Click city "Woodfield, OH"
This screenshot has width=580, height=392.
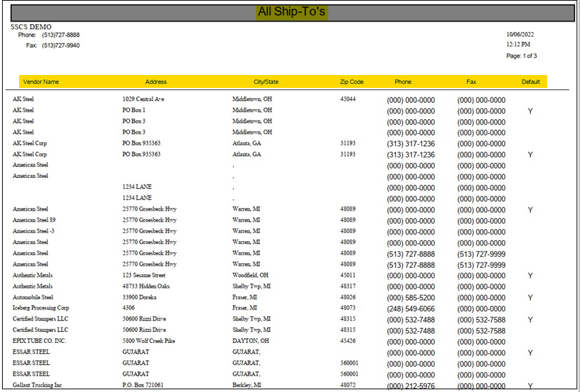(250, 275)
